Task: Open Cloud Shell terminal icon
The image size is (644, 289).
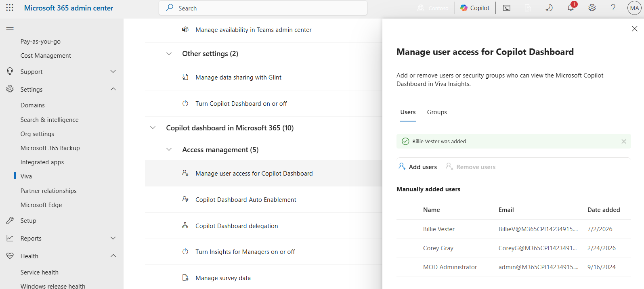Action: [x=507, y=8]
